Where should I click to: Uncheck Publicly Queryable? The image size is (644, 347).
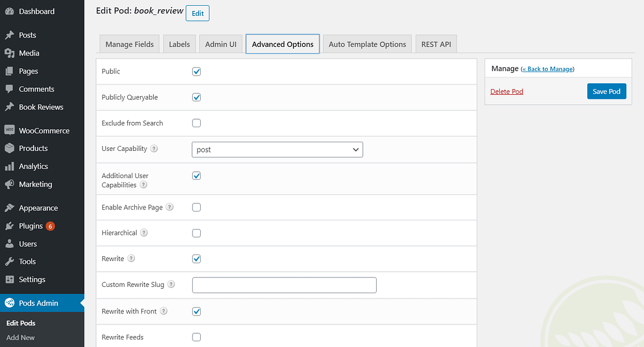point(196,97)
